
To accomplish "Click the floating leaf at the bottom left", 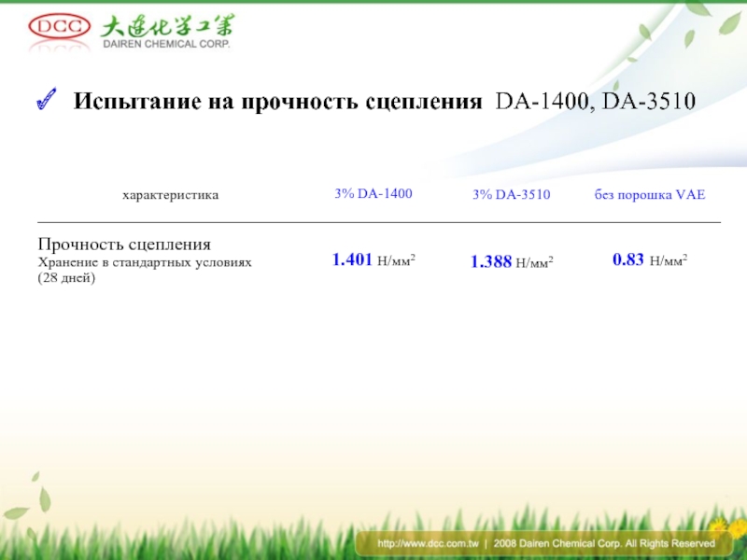I will pyautogui.click(x=19, y=511).
